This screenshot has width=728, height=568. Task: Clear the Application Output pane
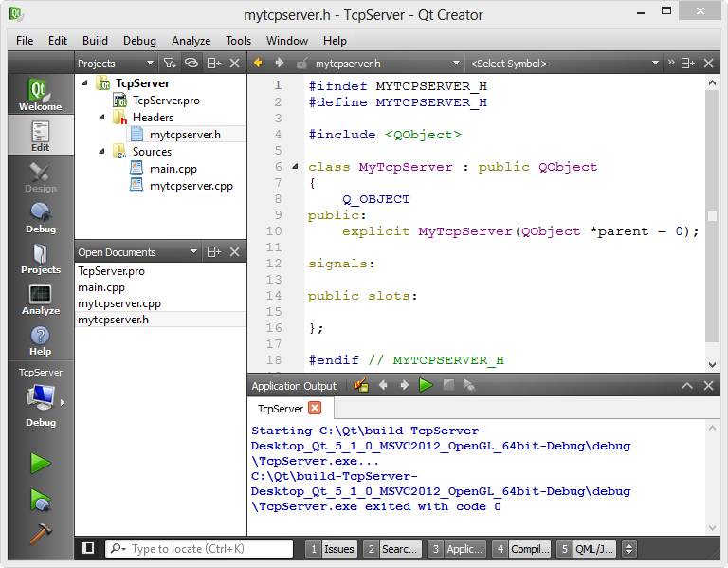click(361, 385)
